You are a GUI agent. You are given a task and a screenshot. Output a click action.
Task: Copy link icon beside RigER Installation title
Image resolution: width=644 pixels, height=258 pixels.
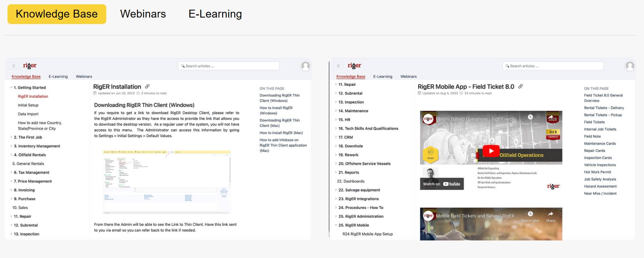[147, 86]
